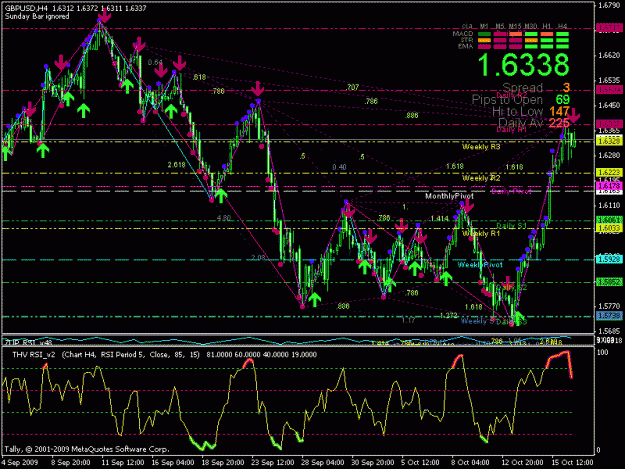Click the MACD row label in signal panel
This screenshot has height=469, width=625.
[x=463, y=34]
